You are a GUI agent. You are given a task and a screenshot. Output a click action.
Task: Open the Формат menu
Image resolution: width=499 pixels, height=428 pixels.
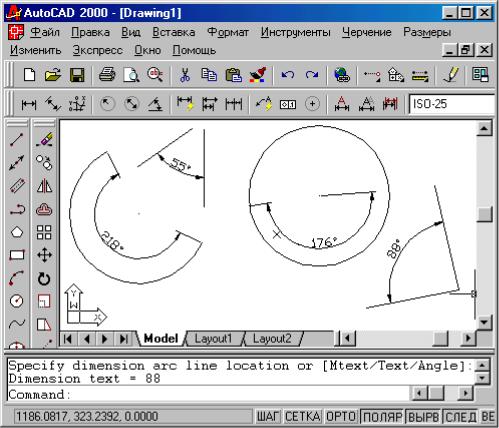(x=228, y=32)
